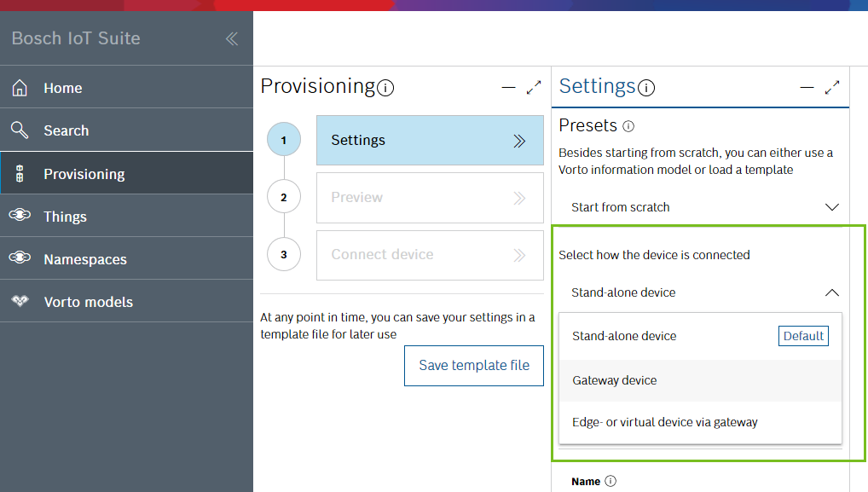Select Provisioning in the sidebar

pyautogui.click(x=127, y=173)
